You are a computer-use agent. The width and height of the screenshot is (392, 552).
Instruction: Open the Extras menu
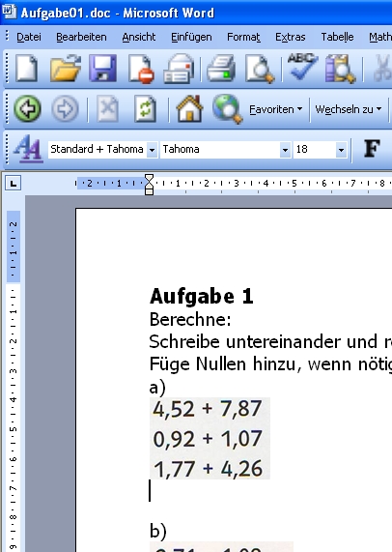pos(291,37)
